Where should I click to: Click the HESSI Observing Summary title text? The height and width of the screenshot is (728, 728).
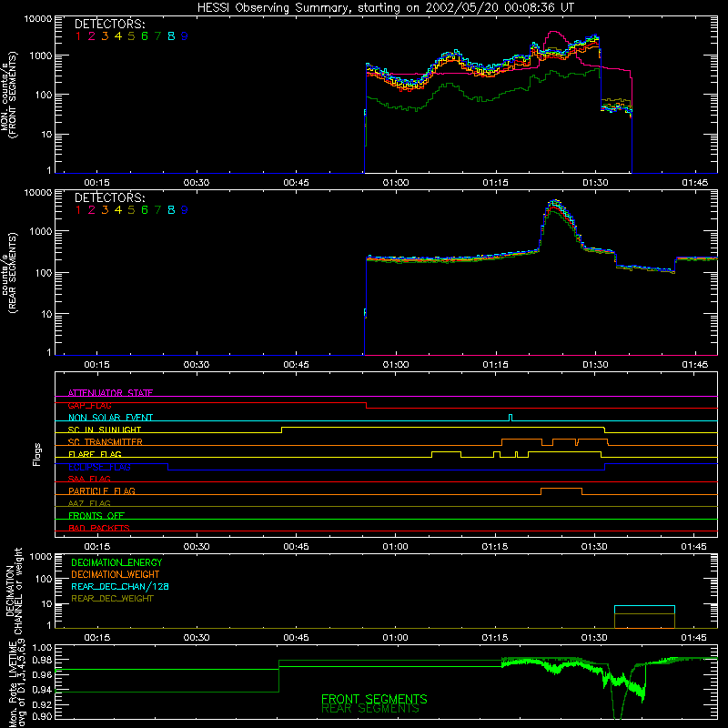click(386, 8)
